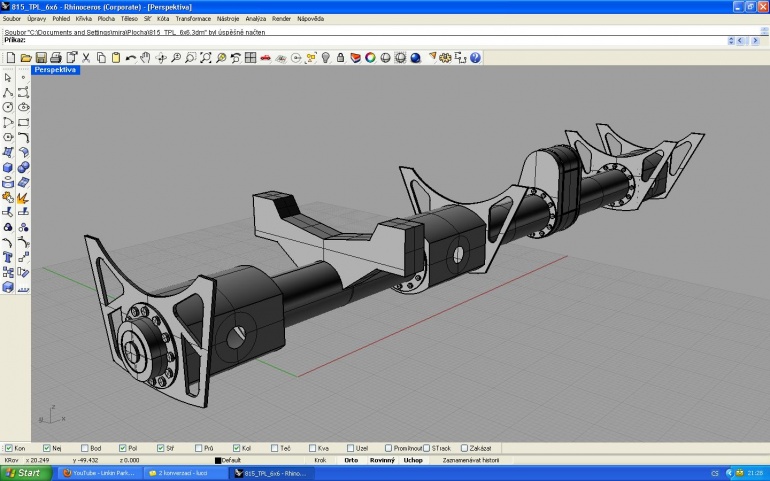Image resolution: width=770 pixels, height=481 pixels.
Task: Select the Text object T tool
Action: pos(8,257)
